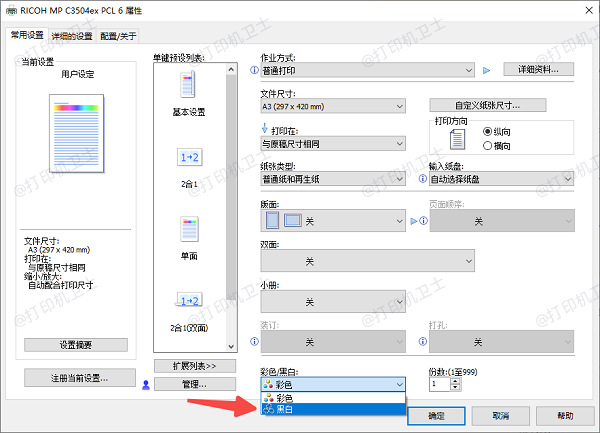Click blue arrow between 版面 and 页面顺序
The width and height of the screenshot is (600, 433).
click(414, 221)
